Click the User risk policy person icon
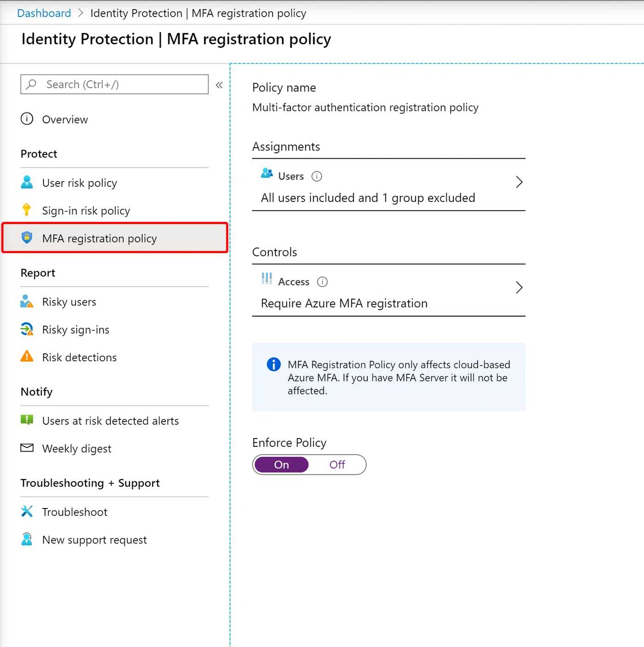Image resolution: width=644 pixels, height=647 pixels. click(27, 182)
